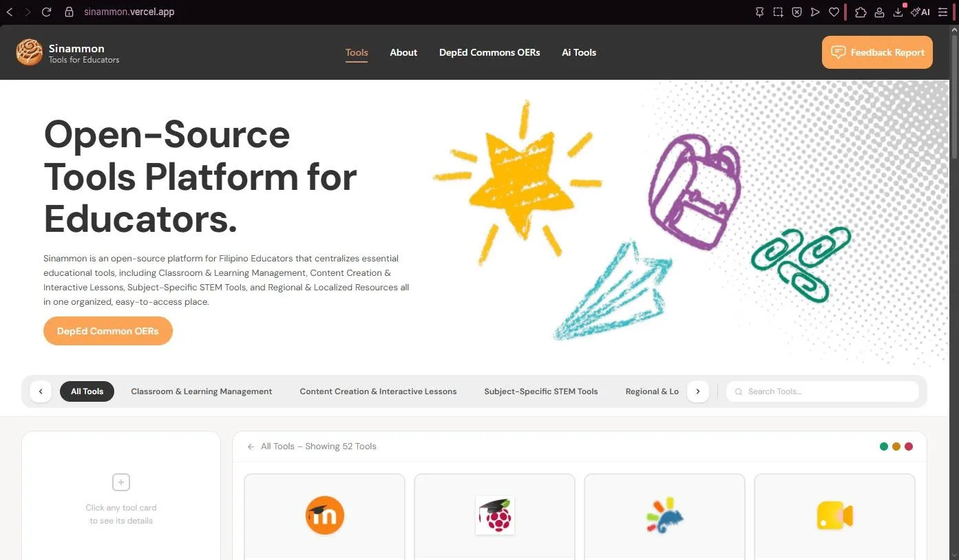The width and height of the screenshot is (959, 560).
Task: Focus the Search Tools input field
Action: 823,391
